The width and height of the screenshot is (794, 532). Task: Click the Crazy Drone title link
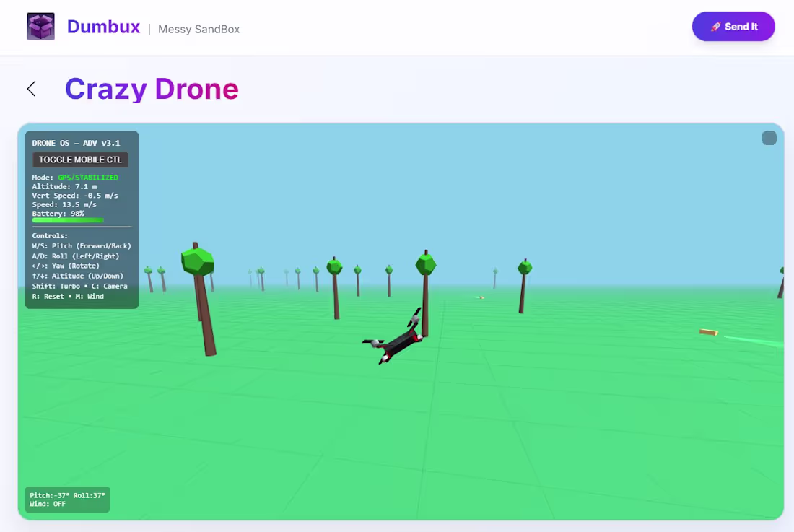point(152,89)
